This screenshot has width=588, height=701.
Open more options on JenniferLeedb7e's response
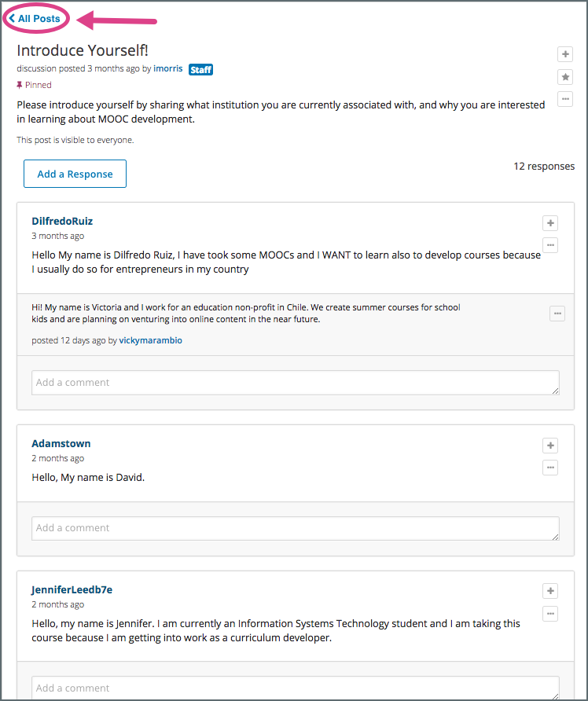[x=550, y=613]
